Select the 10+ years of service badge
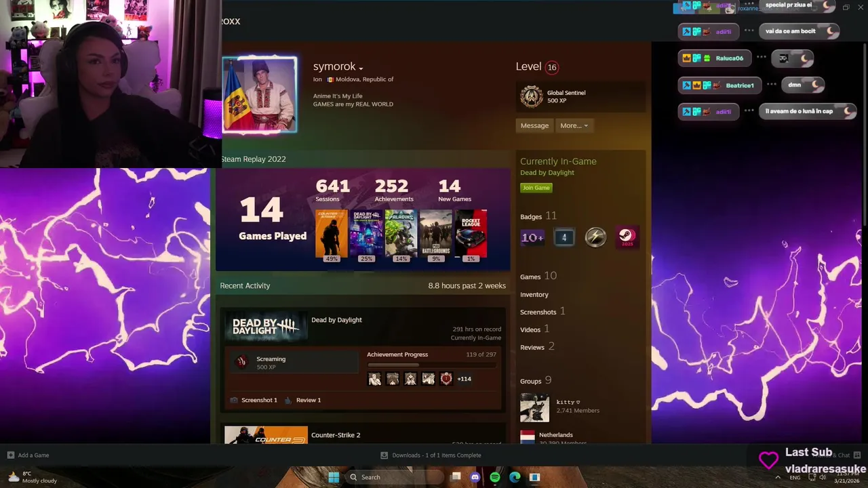 coord(532,237)
